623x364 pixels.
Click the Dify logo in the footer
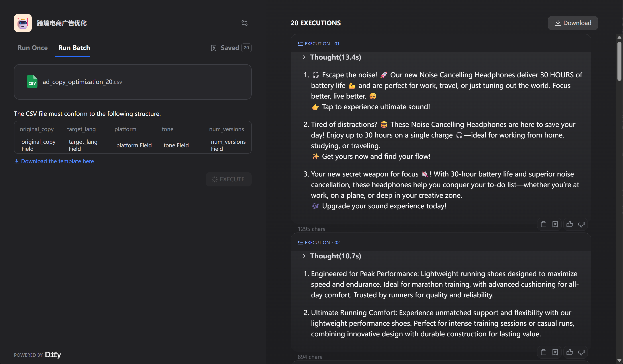53,355
